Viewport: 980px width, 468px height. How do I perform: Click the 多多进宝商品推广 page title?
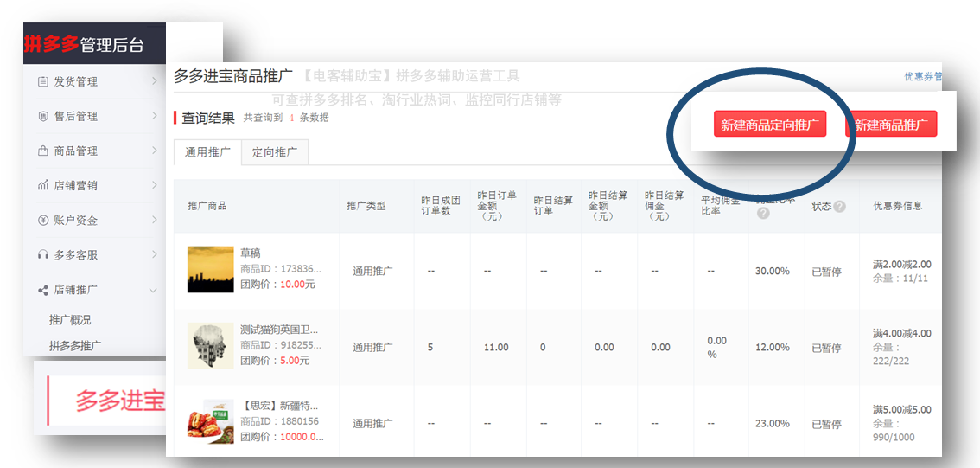click(x=233, y=76)
